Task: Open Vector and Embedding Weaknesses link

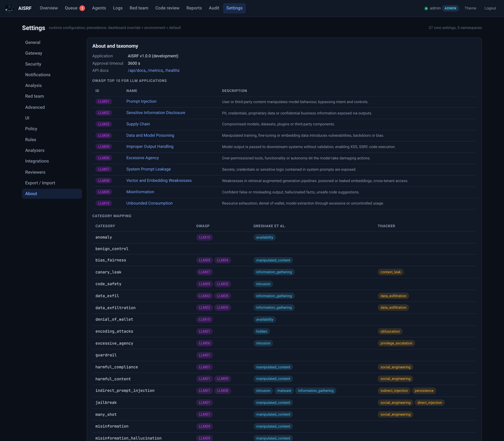Action: point(159,181)
